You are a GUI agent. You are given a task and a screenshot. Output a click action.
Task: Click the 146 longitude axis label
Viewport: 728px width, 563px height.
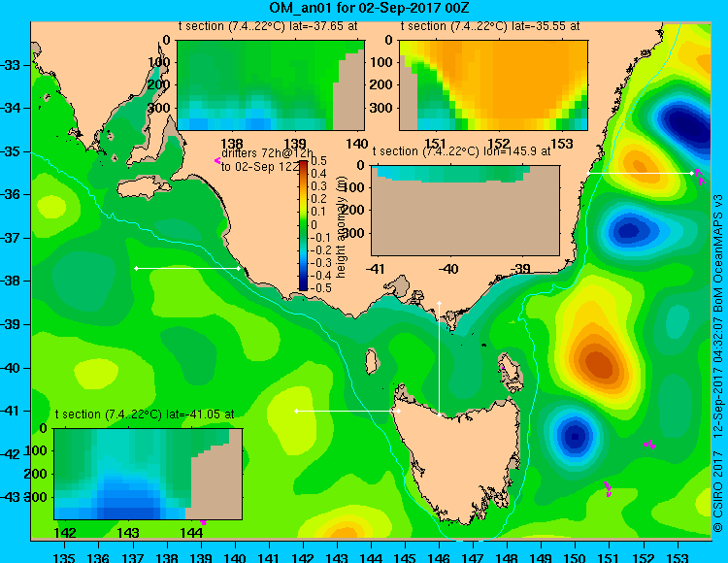tap(439, 557)
